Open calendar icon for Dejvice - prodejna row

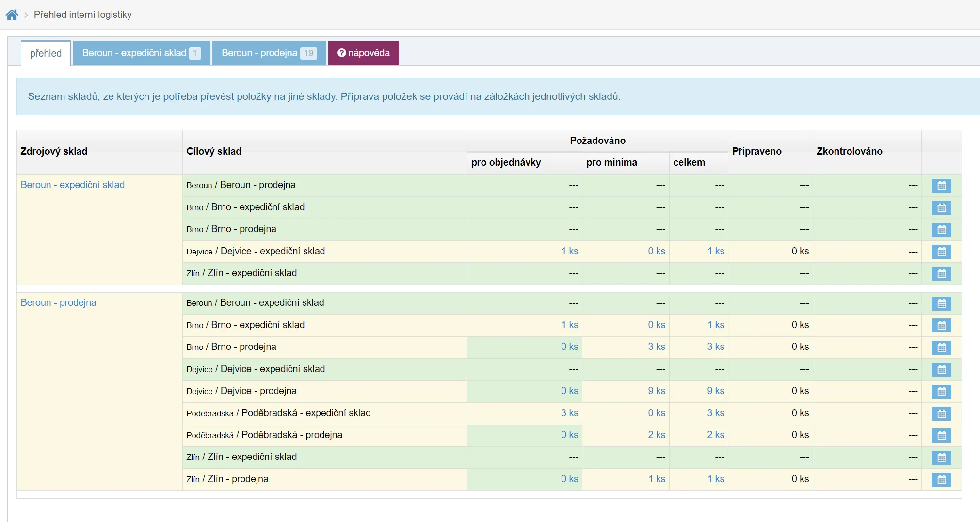point(941,392)
